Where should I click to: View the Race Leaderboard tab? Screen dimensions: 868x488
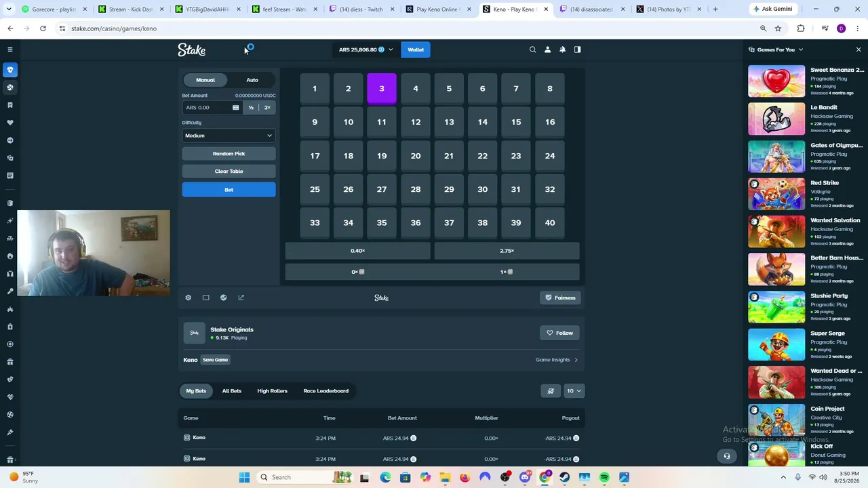coord(326,391)
